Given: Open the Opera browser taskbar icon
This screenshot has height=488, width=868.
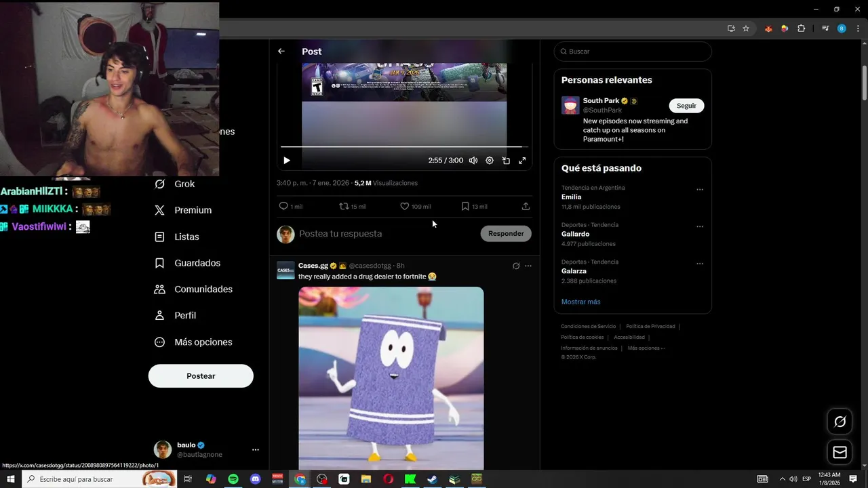Looking at the screenshot, I should 388,479.
